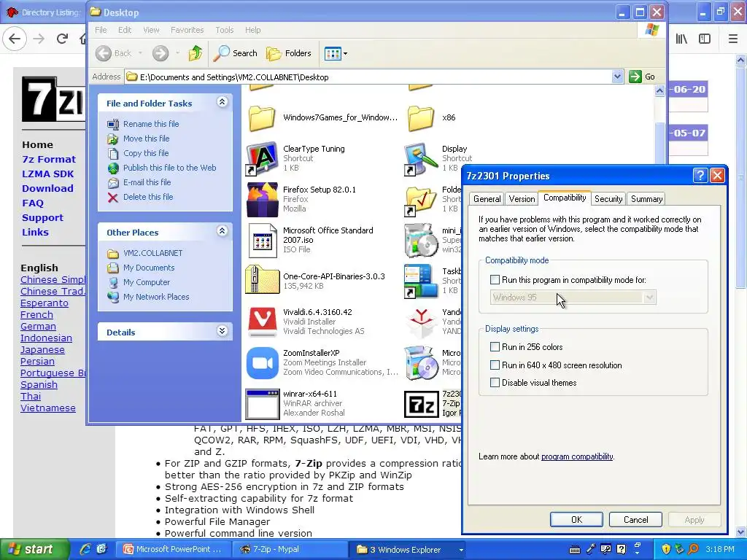The image size is (747, 560).
Task: Select the x86 folder
Action: point(421,118)
